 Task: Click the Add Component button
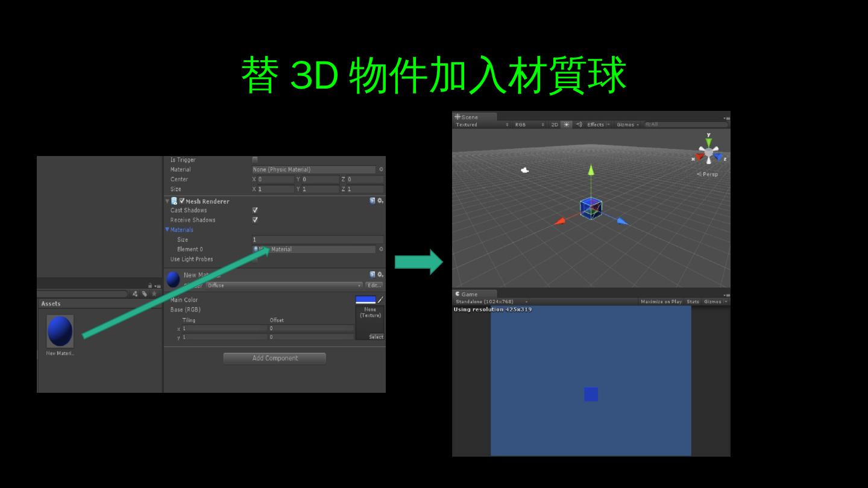[275, 358]
